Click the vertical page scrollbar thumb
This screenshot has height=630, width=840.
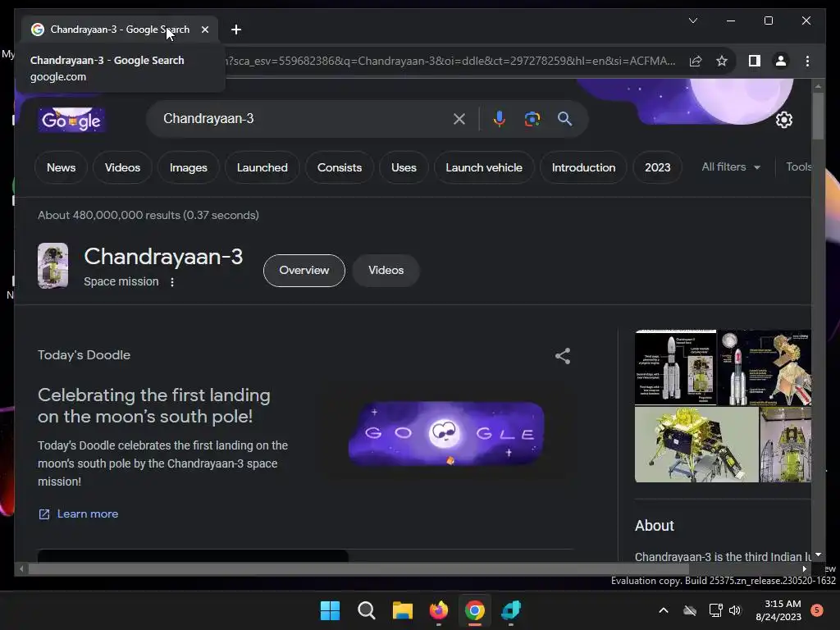click(818, 116)
